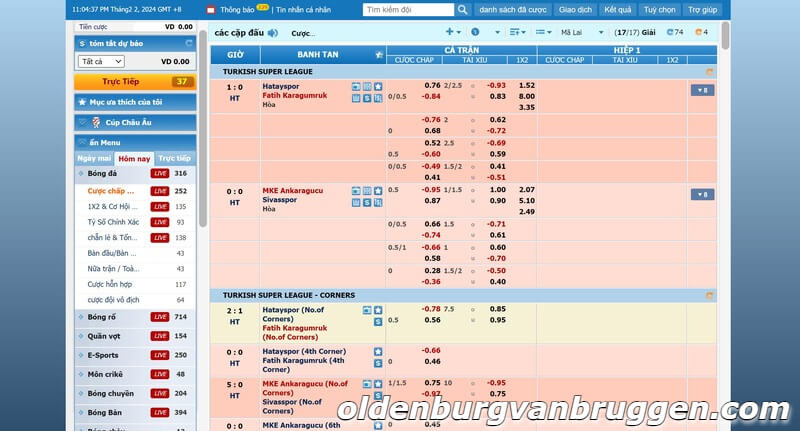The width and height of the screenshot is (800, 431).
Task: Open S statistics for Hatayspor 4th Corner
Action: coord(378,363)
